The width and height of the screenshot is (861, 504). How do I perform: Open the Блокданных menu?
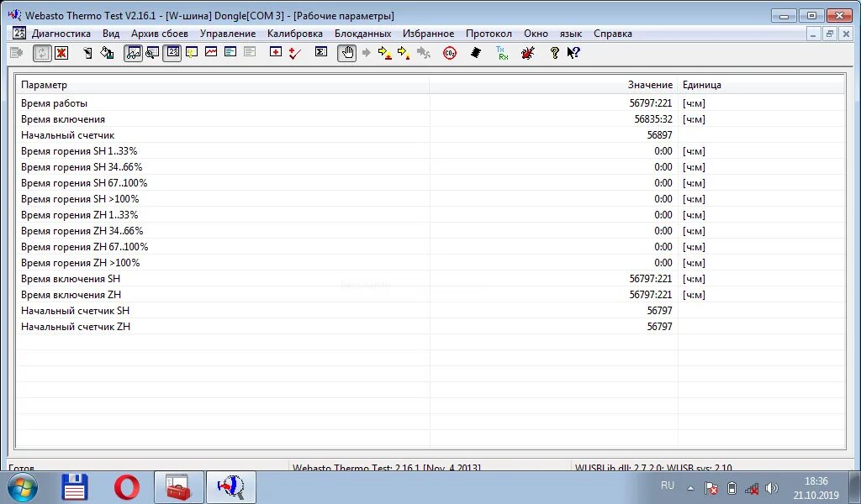tap(363, 34)
